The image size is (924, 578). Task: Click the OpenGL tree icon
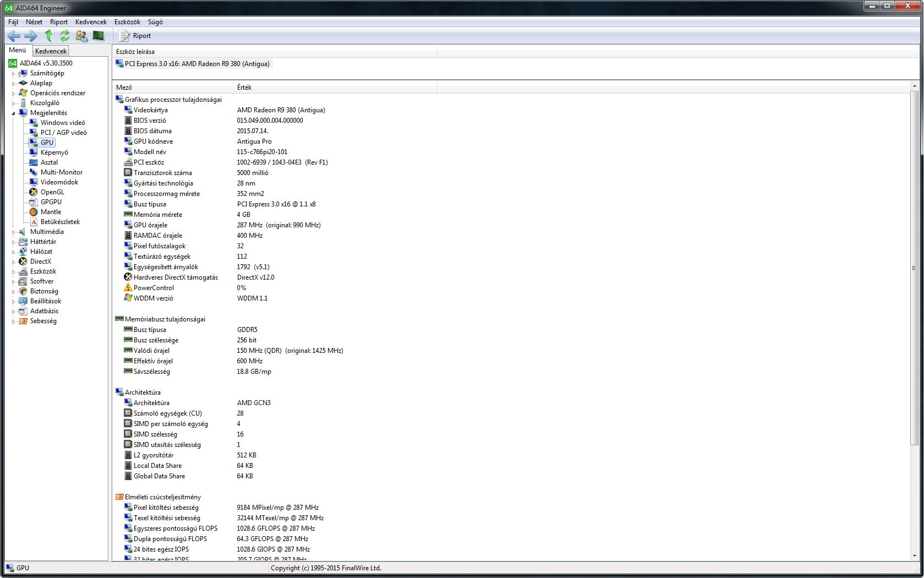(x=34, y=192)
